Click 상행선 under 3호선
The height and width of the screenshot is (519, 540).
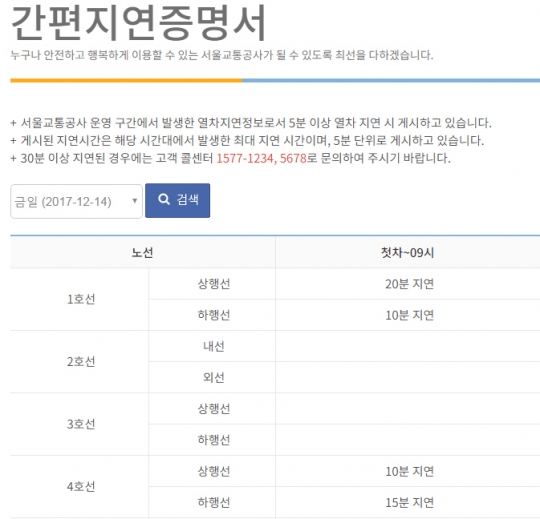214,409
